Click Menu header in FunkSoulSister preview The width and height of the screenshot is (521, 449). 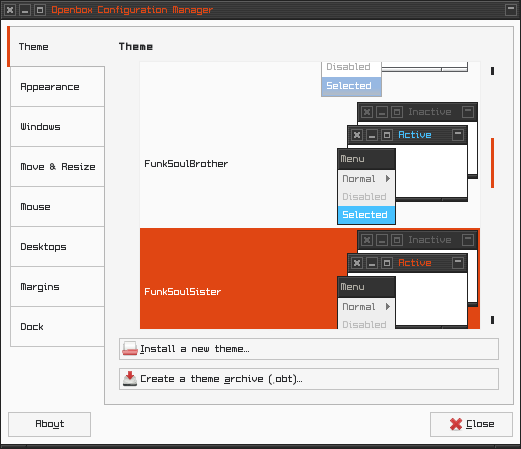[x=366, y=287]
